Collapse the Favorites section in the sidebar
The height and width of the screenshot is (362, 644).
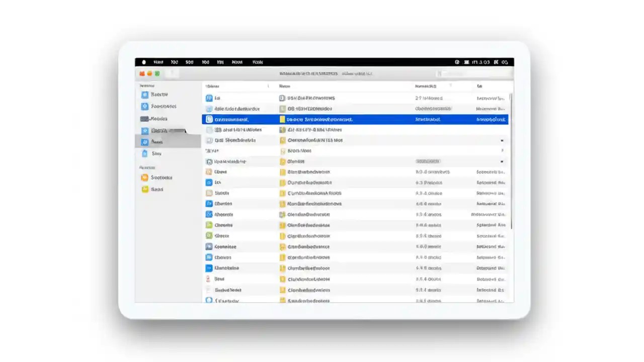click(x=147, y=85)
